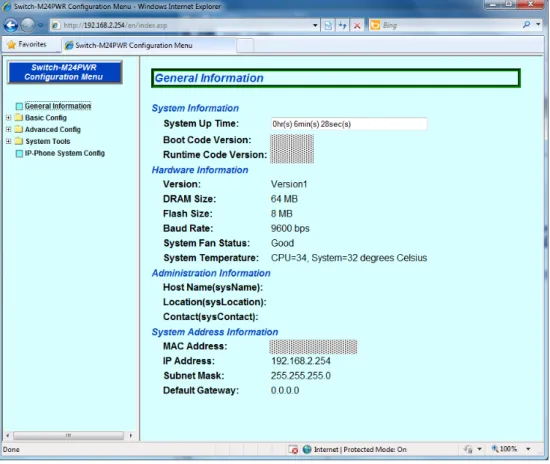Click sidebar horizontal scrollbar left arrow
Image resolution: width=550 pixels, height=464 pixels.
[8, 436]
